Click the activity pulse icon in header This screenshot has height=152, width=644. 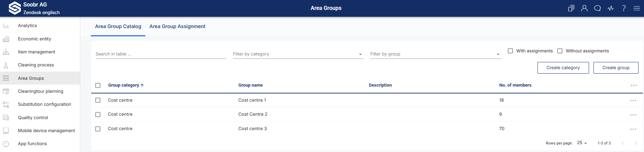(x=611, y=8)
